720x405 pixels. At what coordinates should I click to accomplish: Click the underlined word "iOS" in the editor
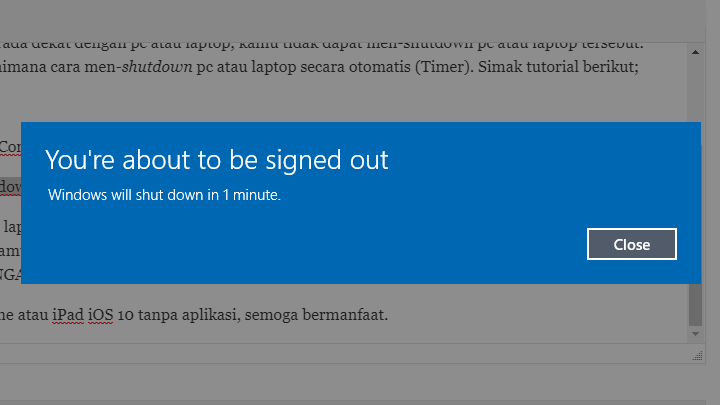[100, 315]
